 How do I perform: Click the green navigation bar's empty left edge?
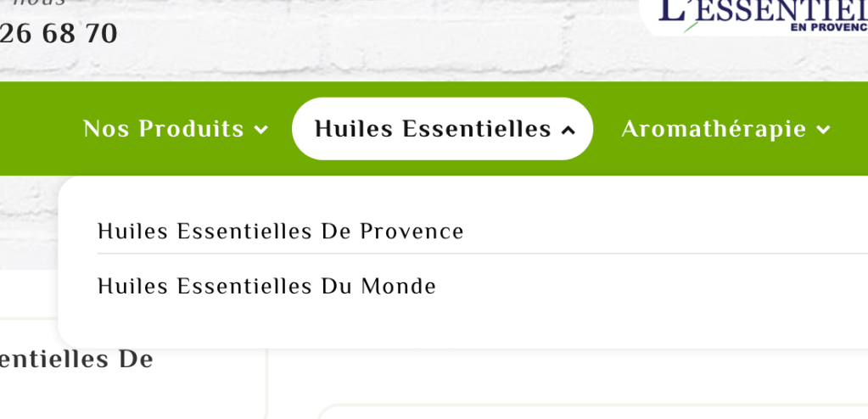[x=30, y=129]
